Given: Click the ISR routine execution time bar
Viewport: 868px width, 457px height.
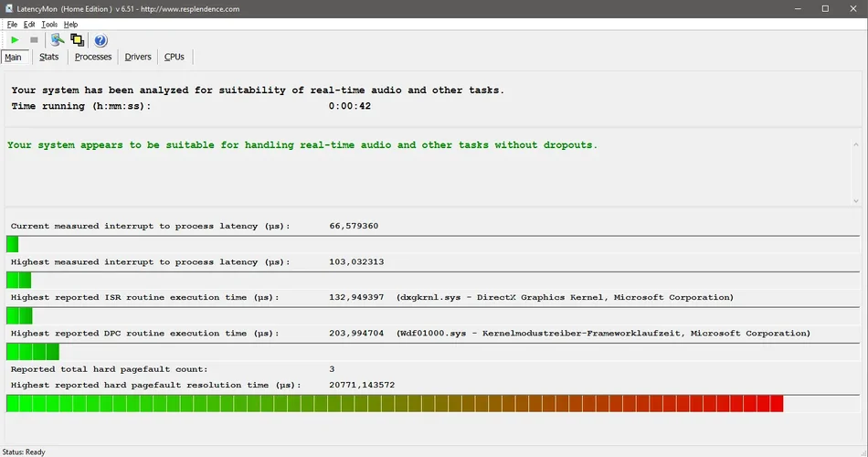Looking at the screenshot, I should click(433, 315).
